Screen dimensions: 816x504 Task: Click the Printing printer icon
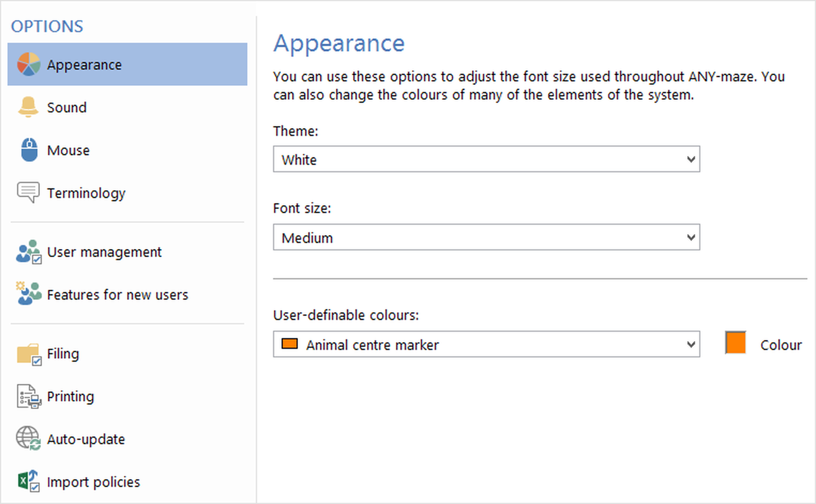[29, 396]
